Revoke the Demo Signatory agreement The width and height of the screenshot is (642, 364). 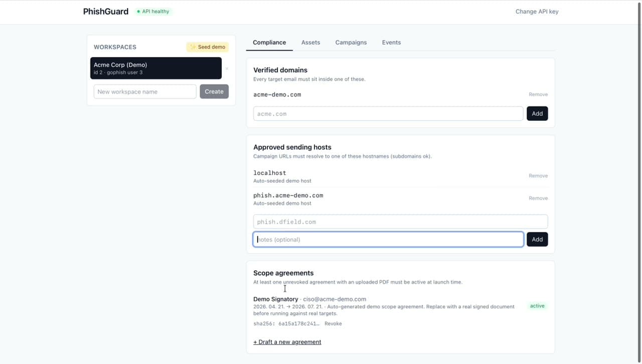(x=333, y=324)
